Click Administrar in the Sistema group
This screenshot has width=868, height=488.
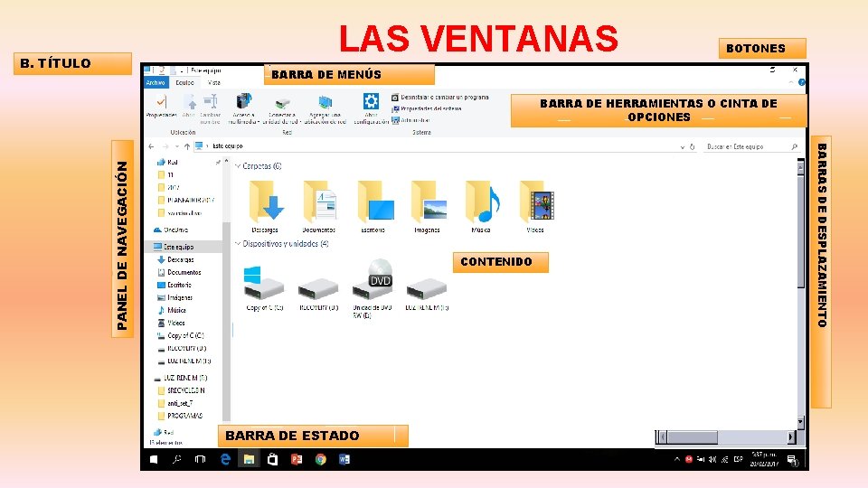point(410,120)
